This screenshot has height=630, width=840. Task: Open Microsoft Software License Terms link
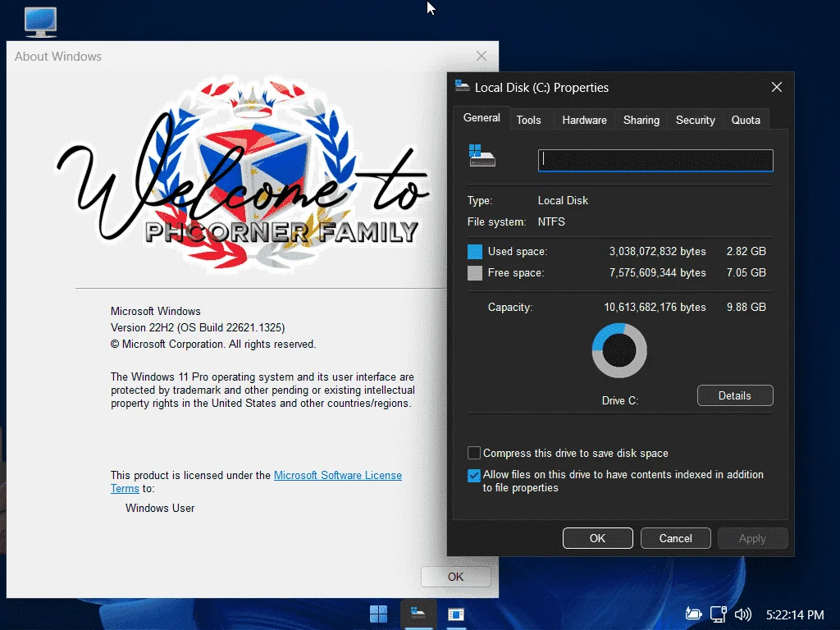pos(337,475)
